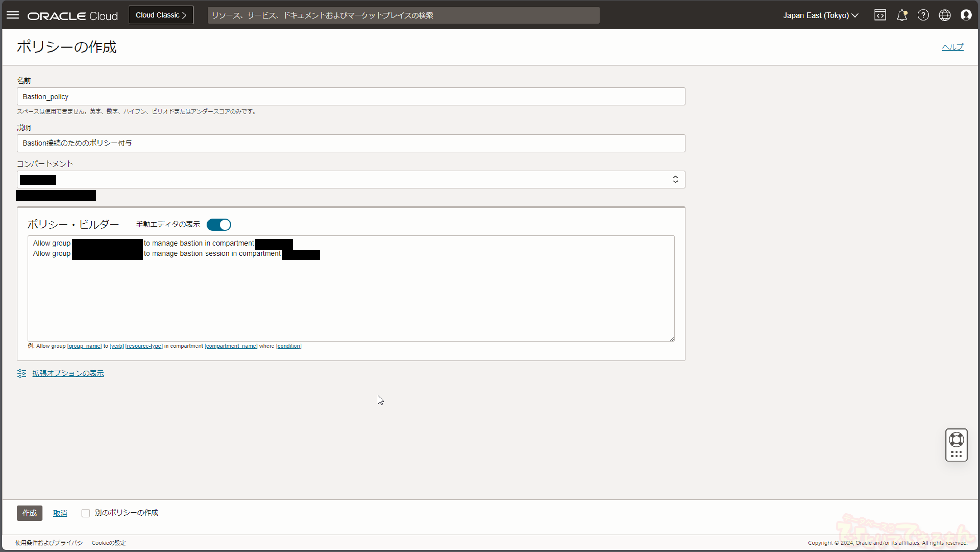
Task: Click the 名前 field containing Bastion_policy
Action: pyautogui.click(x=351, y=97)
